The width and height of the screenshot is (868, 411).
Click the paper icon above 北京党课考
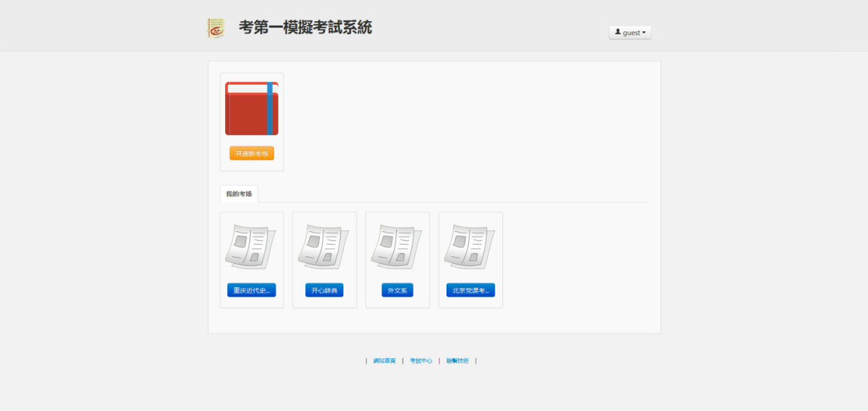[x=470, y=247]
